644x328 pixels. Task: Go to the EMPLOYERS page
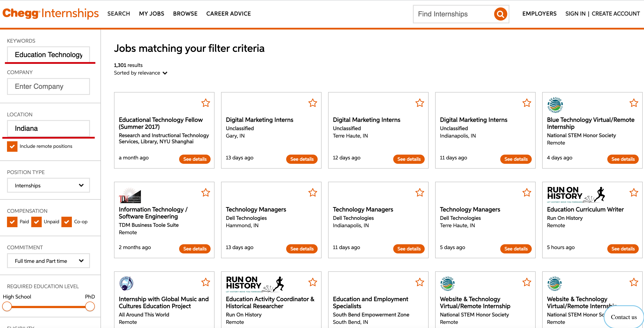point(539,14)
